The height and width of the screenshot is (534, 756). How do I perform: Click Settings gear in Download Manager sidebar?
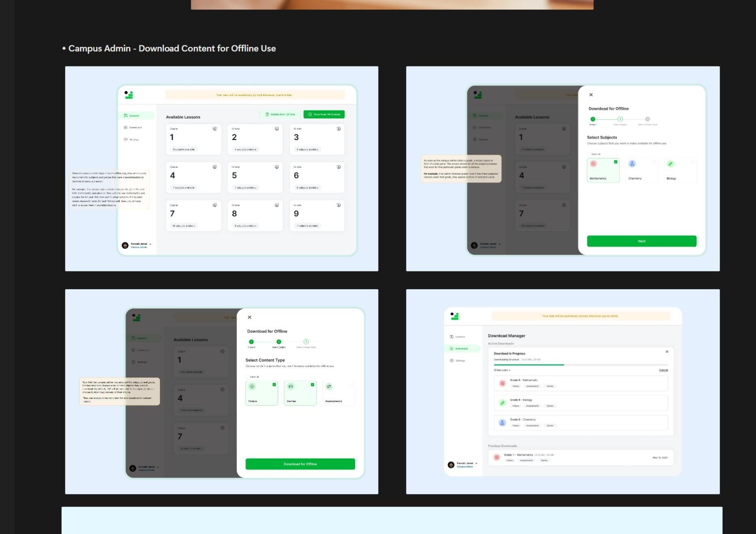tap(452, 360)
